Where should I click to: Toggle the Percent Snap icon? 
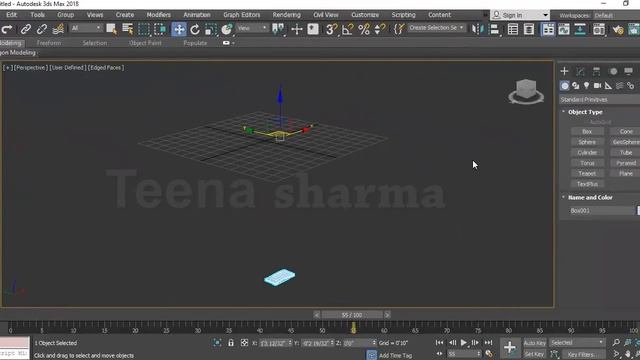click(364, 29)
